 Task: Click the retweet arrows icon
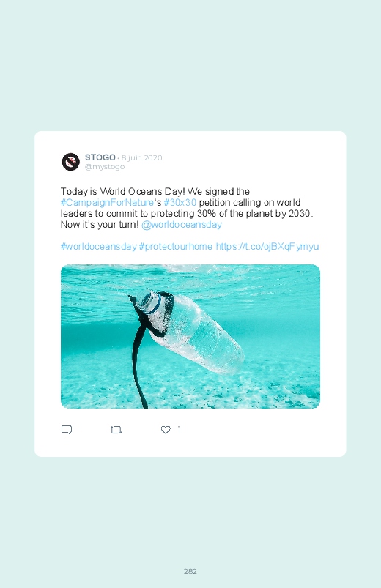click(116, 430)
